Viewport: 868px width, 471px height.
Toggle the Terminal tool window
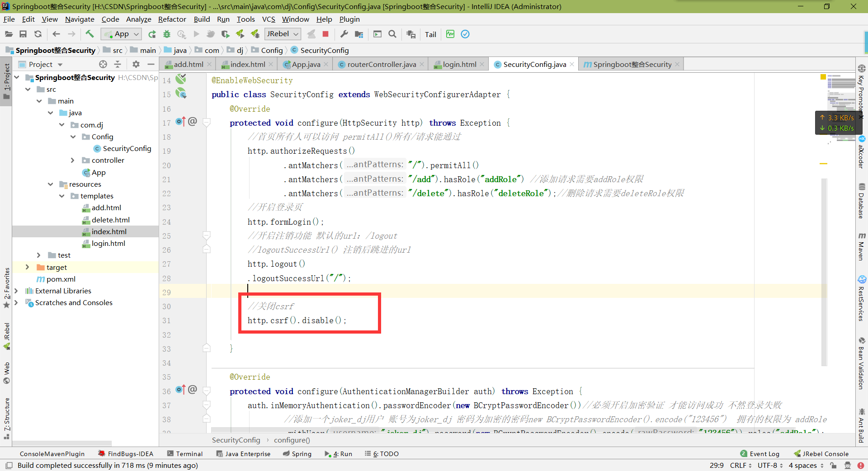[185, 453]
